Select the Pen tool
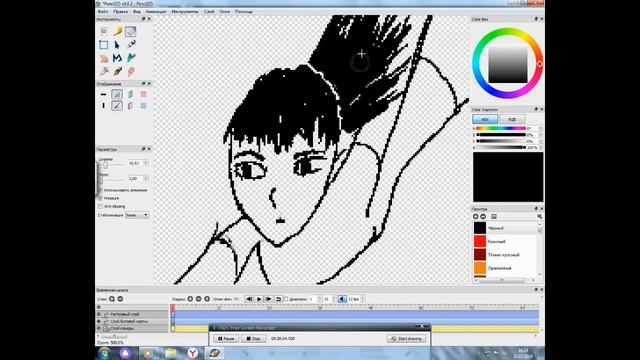This screenshot has height=360, width=640. pos(131,44)
